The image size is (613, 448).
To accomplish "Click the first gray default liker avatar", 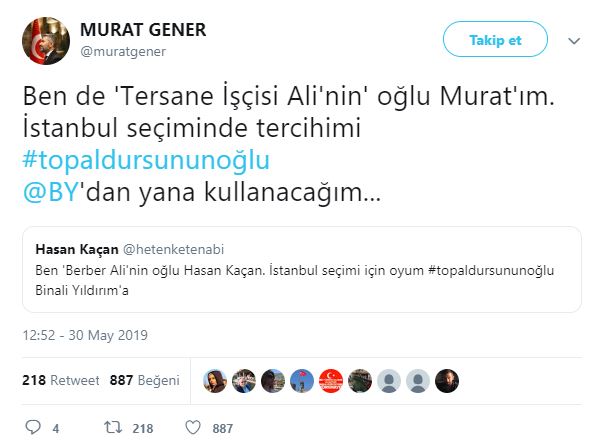I will (389, 381).
